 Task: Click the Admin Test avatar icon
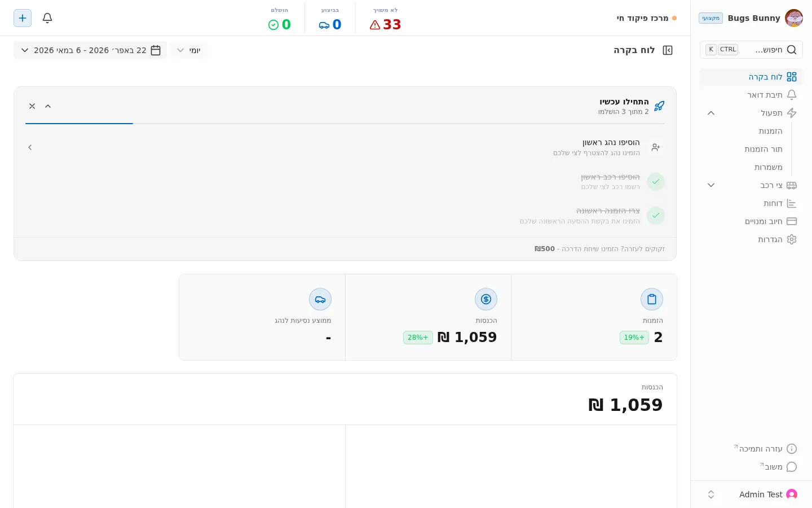pyautogui.click(x=792, y=494)
